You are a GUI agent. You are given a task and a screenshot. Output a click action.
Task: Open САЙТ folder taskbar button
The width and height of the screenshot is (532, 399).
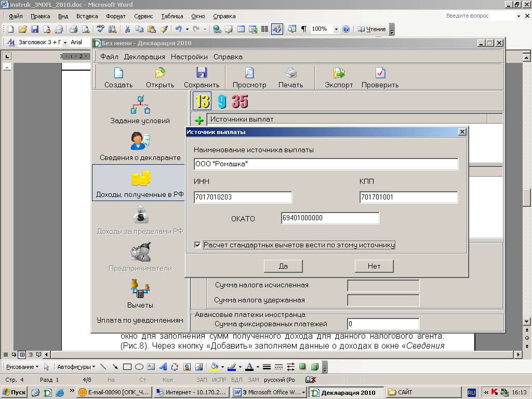coord(423,392)
